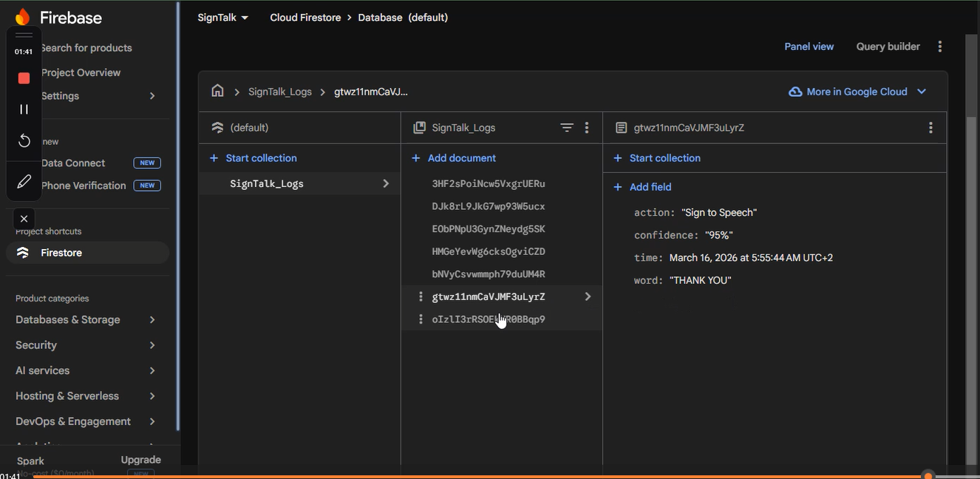This screenshot has width=980, height=479.
Task: Pause the screen recording
Action: (x=24, y=109)
